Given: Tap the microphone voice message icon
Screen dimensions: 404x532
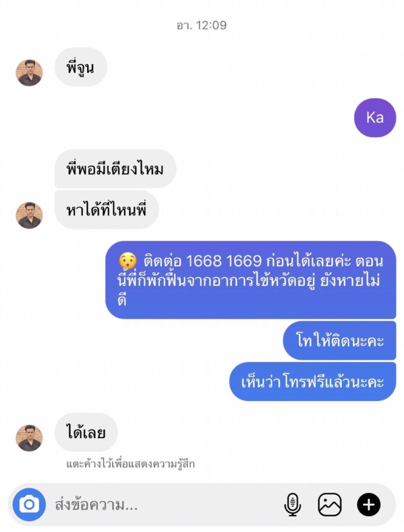Looking at the screenshot, I should [x=292, y=504].
